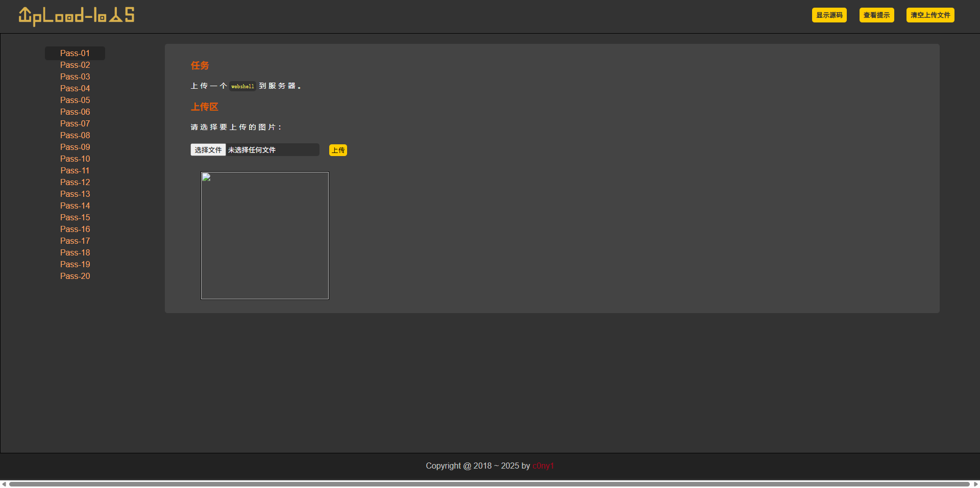Click the 查看提示 button

[x=876, y=15]
